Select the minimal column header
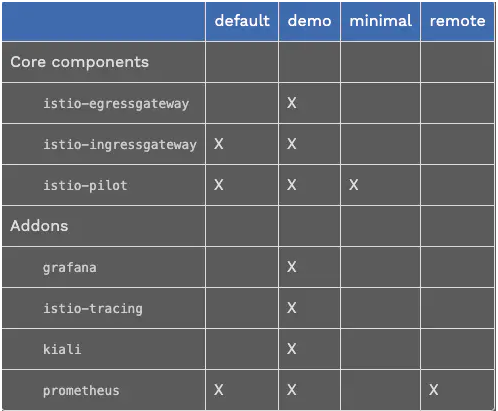 click(x=380, y=21)
